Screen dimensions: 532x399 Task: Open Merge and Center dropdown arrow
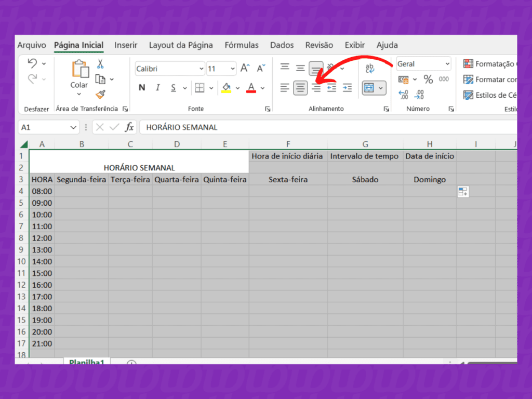(x=381, y=88)
